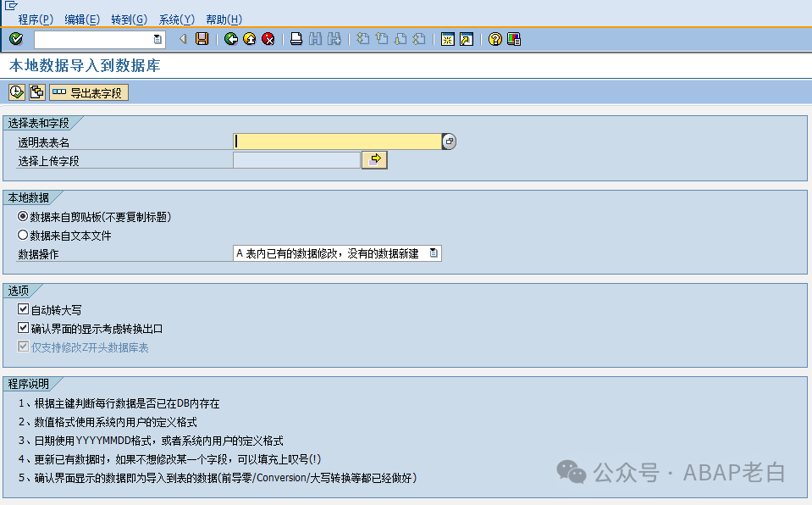
Task: Click the Find binoculars icon
Action: [315, 39]
